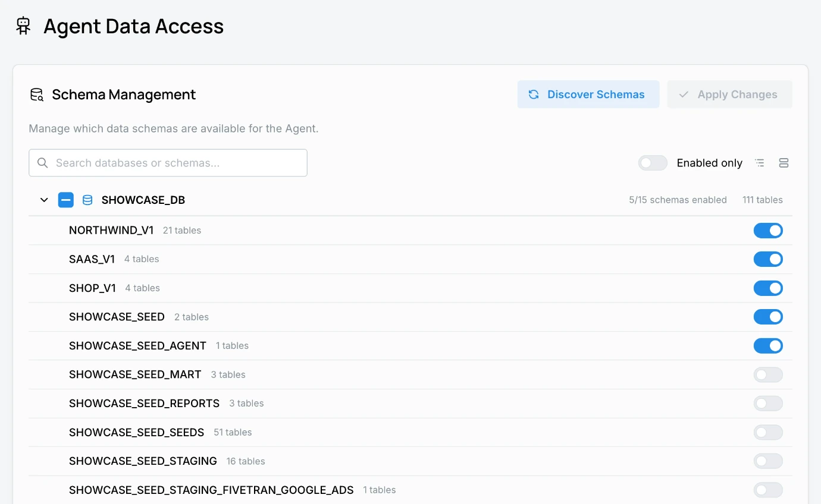This screenshot has height=504, width=821.
Task: Click the 'Agent Data Access' page title
Action: click(133, 26)
